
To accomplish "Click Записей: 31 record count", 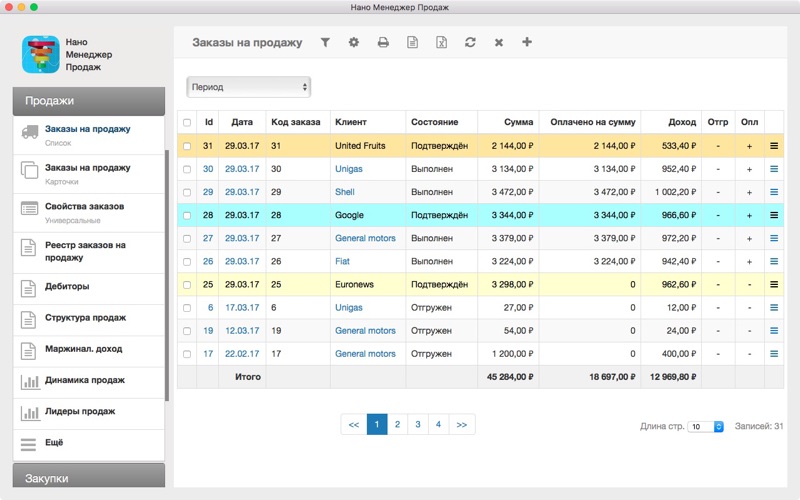I will tap(759, 426).
